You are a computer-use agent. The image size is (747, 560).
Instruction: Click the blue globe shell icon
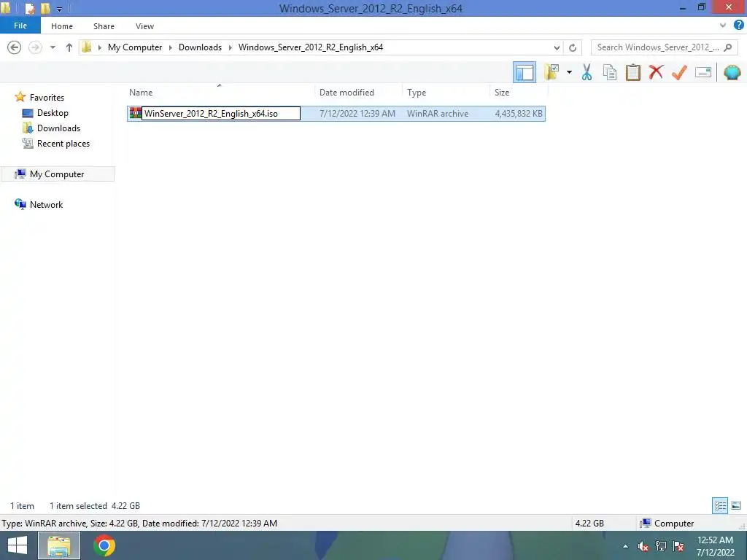(x=732, y=72)
